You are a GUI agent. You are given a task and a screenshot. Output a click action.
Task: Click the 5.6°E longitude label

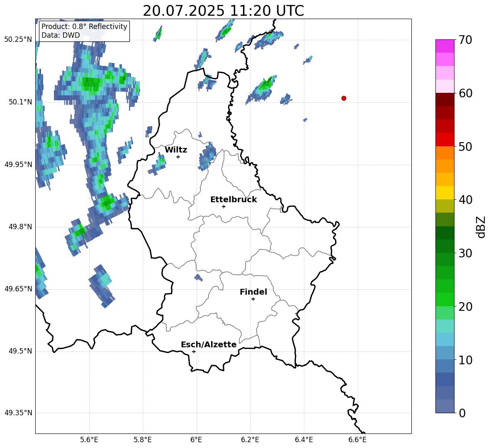89,440
